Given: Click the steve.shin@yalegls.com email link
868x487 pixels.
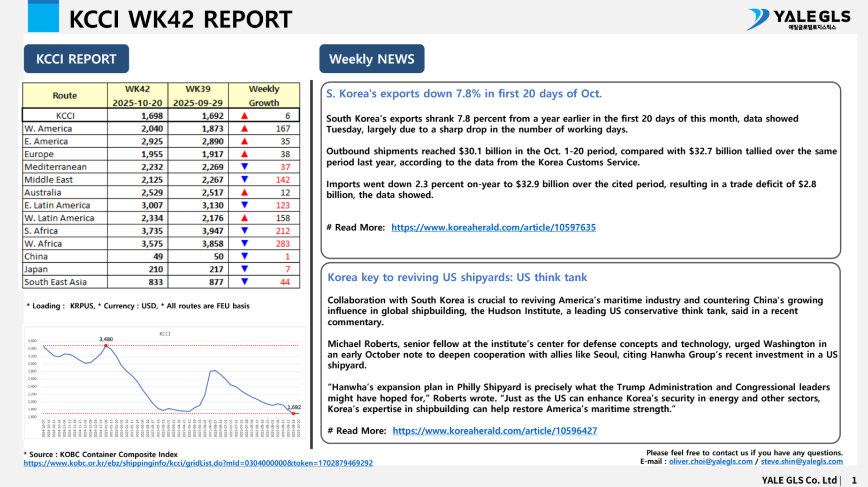Looking at the screenshot, I should [x=801, y=461].
